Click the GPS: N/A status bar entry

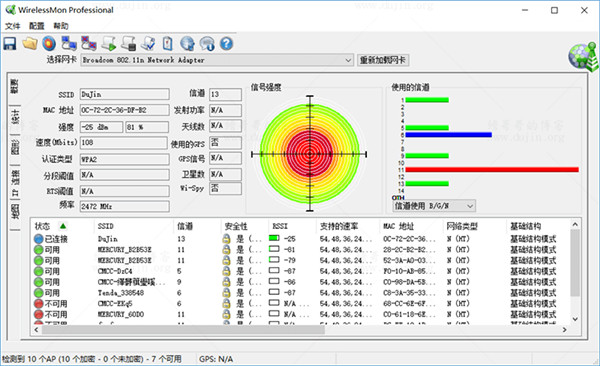(216, 359)
